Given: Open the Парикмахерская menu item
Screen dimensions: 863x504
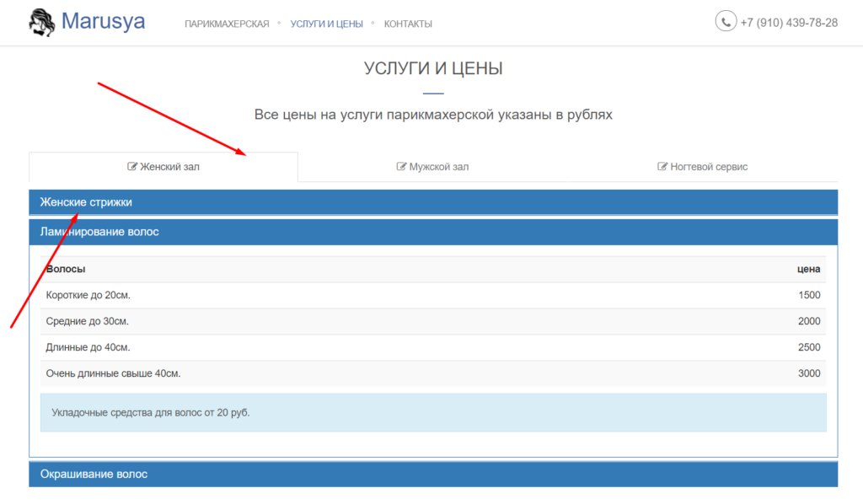Looking at the screenshot, I should [x=227, y=24].
